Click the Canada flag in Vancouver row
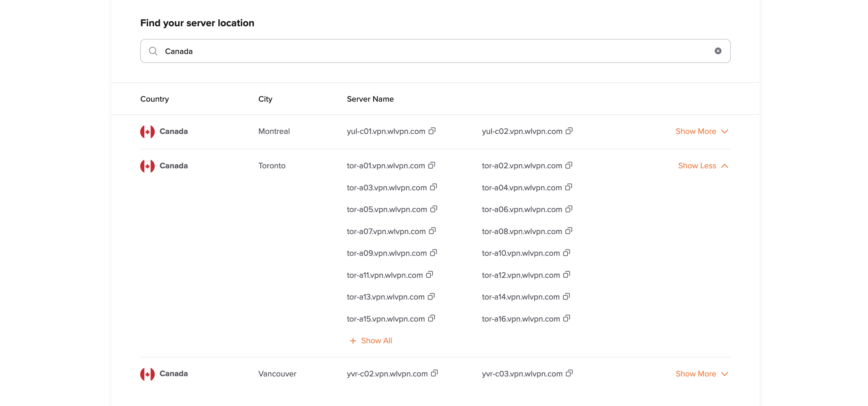 147,374
